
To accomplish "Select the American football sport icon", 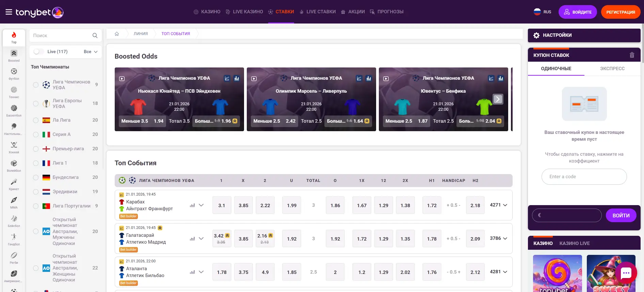I will pos(14,276).
